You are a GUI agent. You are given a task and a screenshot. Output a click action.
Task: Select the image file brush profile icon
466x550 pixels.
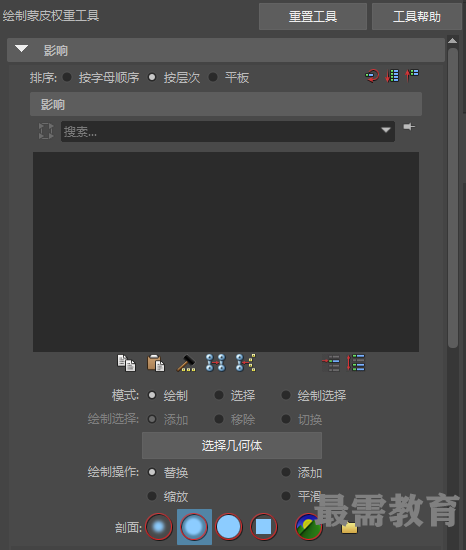(309, 527)
